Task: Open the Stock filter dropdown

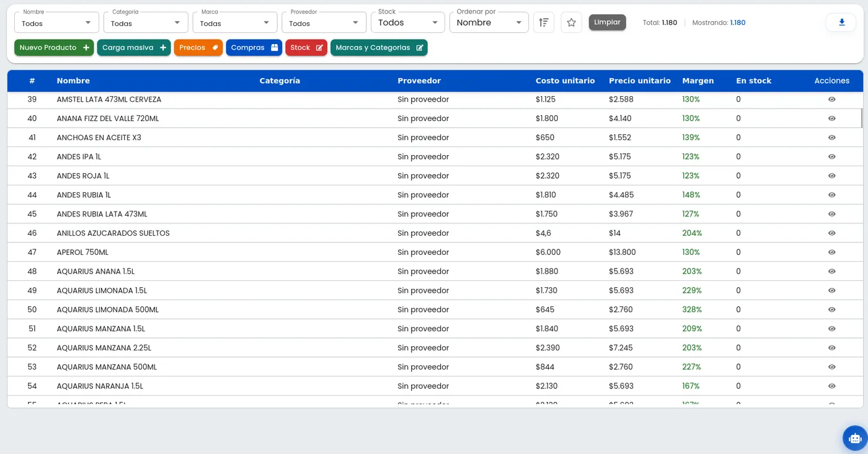Action: [407, 23]
